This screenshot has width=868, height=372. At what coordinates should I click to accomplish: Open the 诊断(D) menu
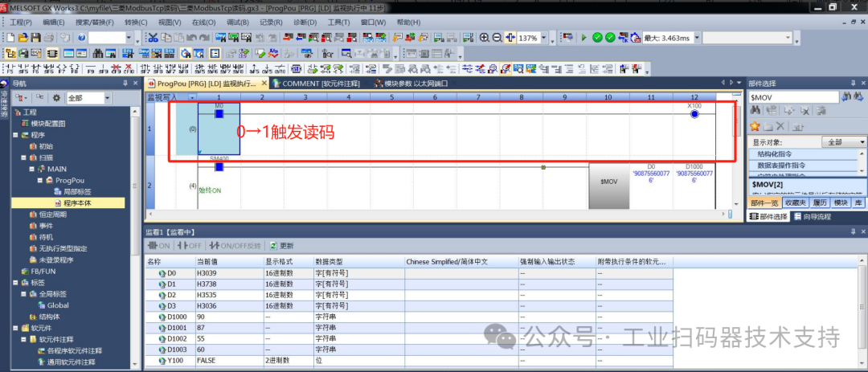(x=305, y=22)
